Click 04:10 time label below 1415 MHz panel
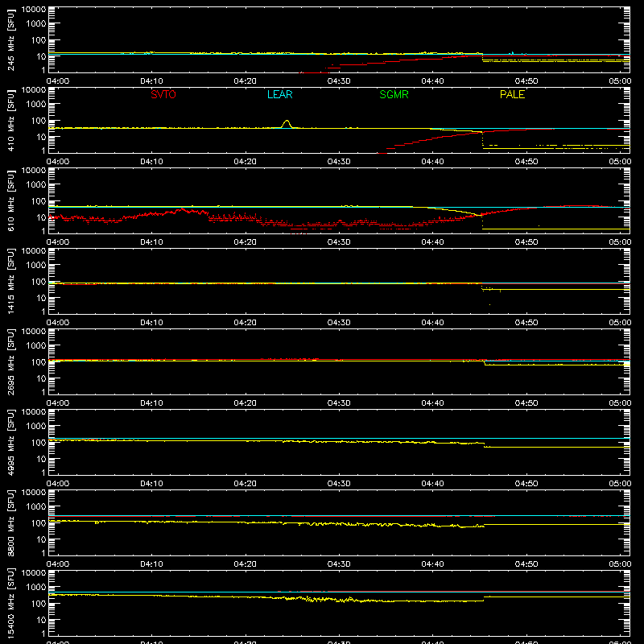This screenshot has width=644, height=644. click(151, 323)
